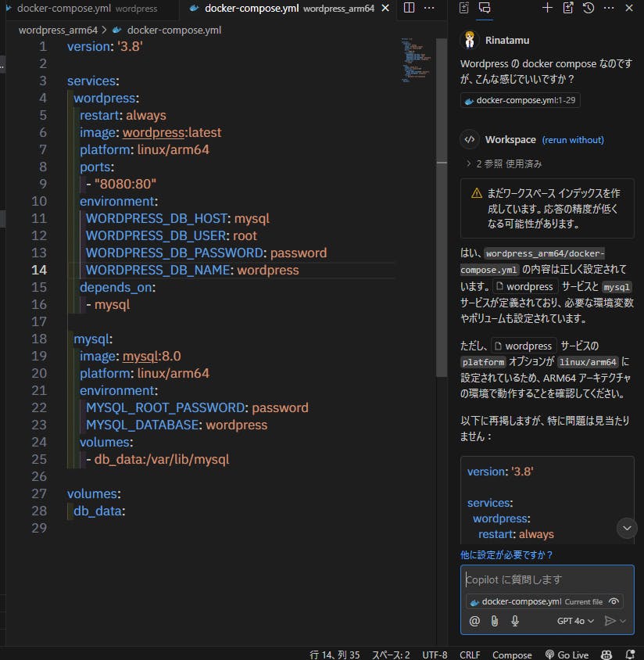Send the chat message arrow icon

(610, 621)
